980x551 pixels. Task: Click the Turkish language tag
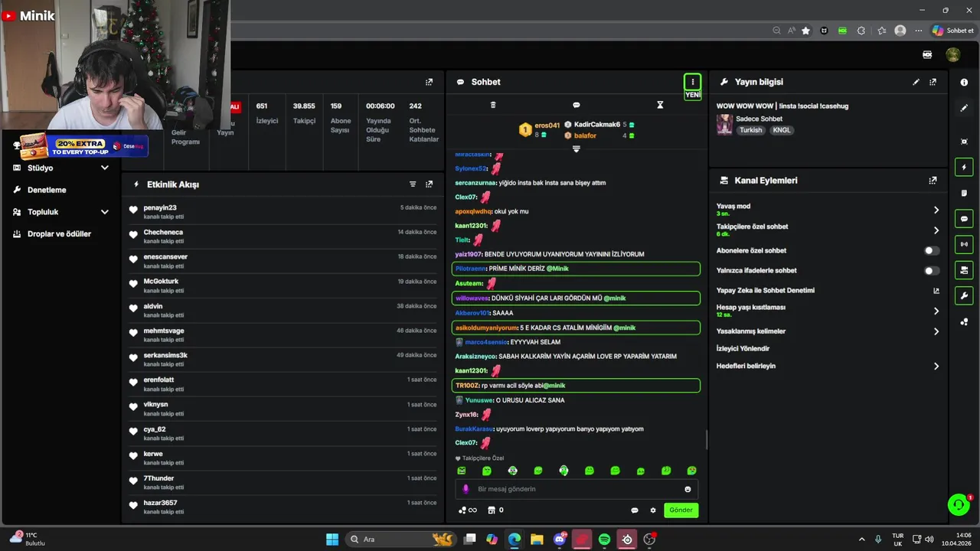[750, 130]
